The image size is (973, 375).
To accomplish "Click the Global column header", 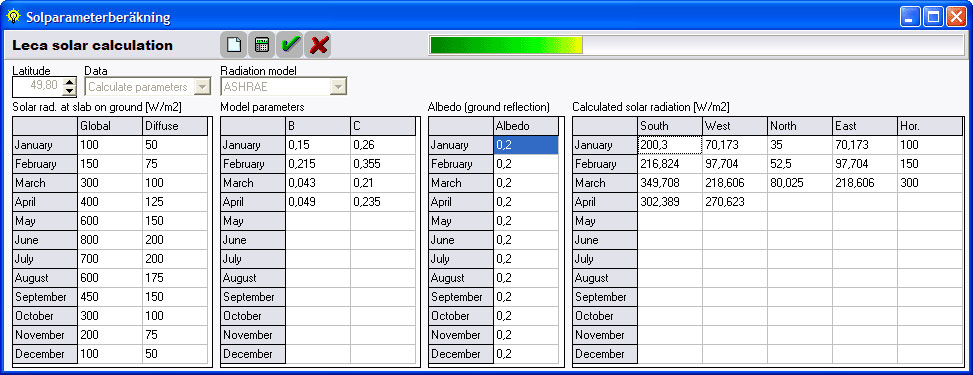I will coord(110,126).
